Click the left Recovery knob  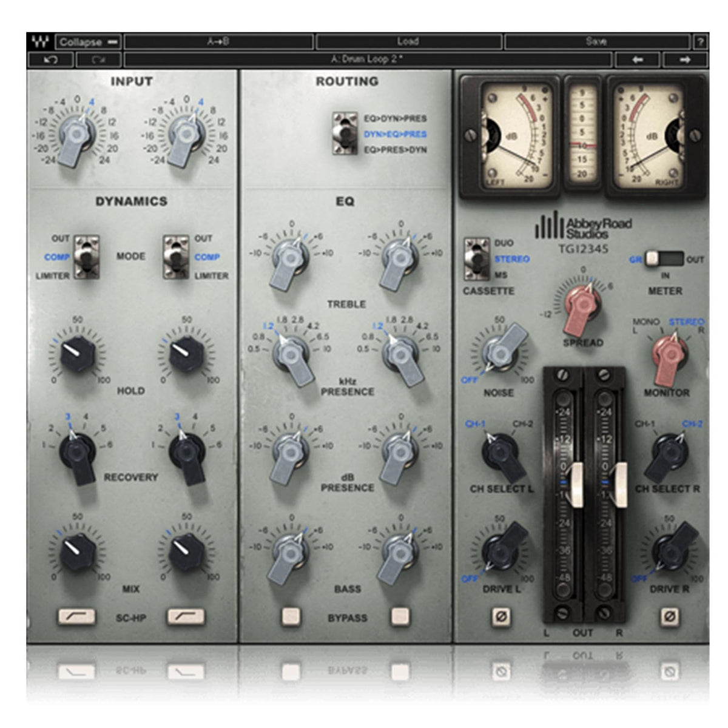click(79, 455)
